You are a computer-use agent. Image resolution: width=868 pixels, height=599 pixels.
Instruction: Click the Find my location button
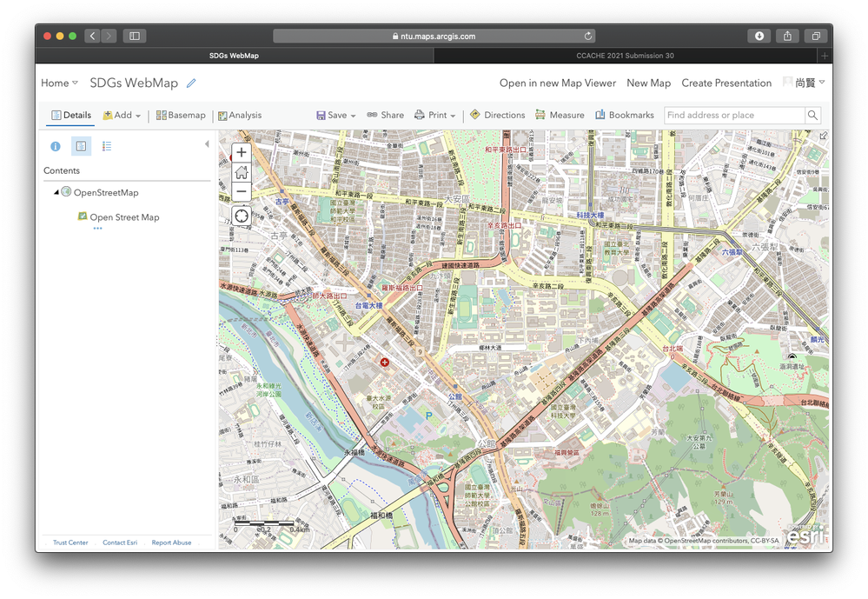click(242, 216)
